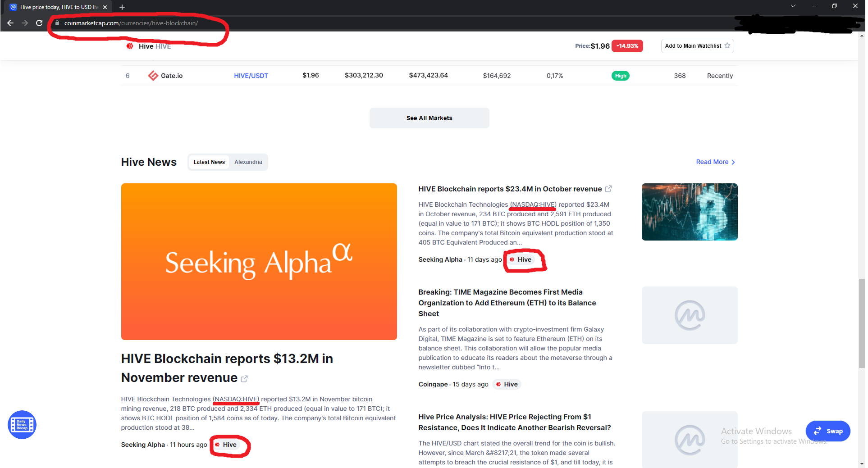Click Hive tag on Coingape article

(x=507, y=384)
